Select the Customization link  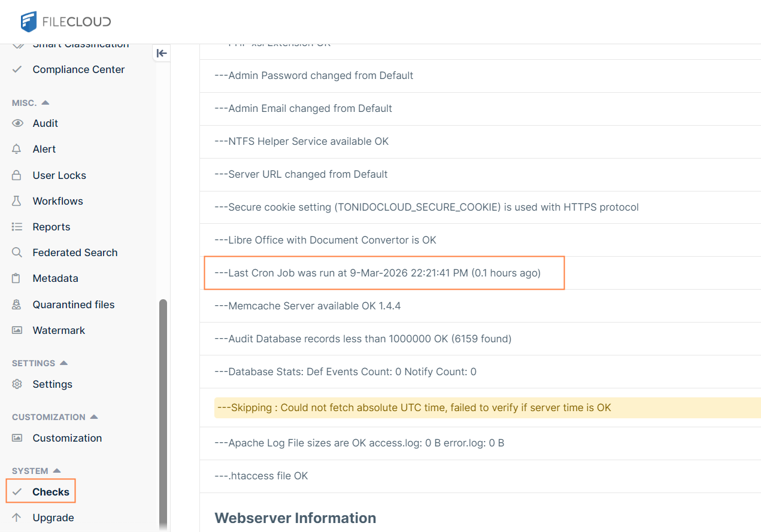point(67,438)
